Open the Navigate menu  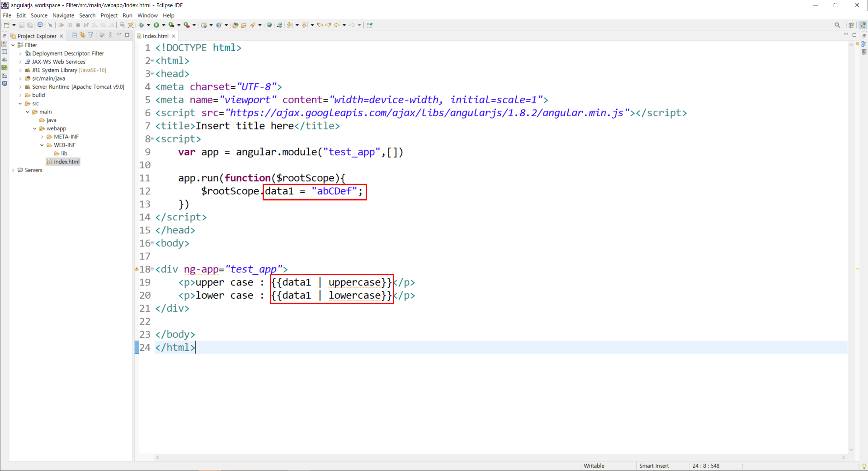pyautogui.click(x=63, y=15)
